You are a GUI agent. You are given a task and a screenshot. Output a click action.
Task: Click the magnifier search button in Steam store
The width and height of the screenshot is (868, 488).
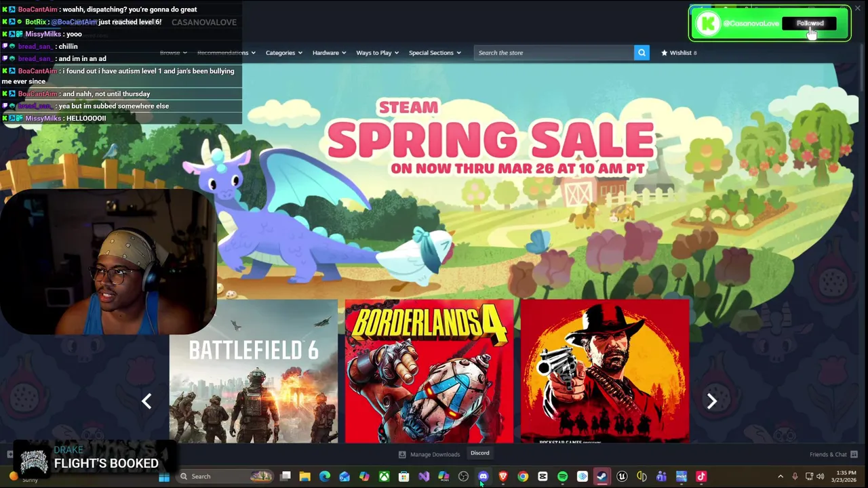point(642,53)
